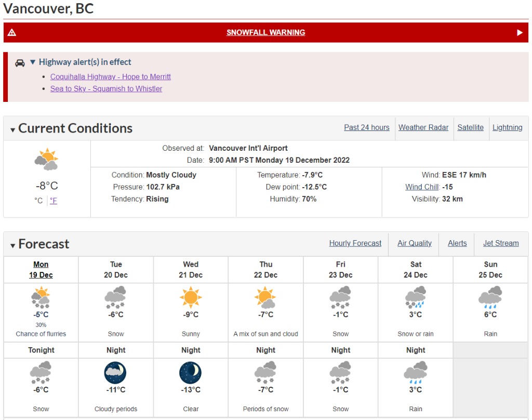The height and width of the screenshot is (420, 532).
Task: Click Sunday rain cloud icon
Action: point(490,297)
